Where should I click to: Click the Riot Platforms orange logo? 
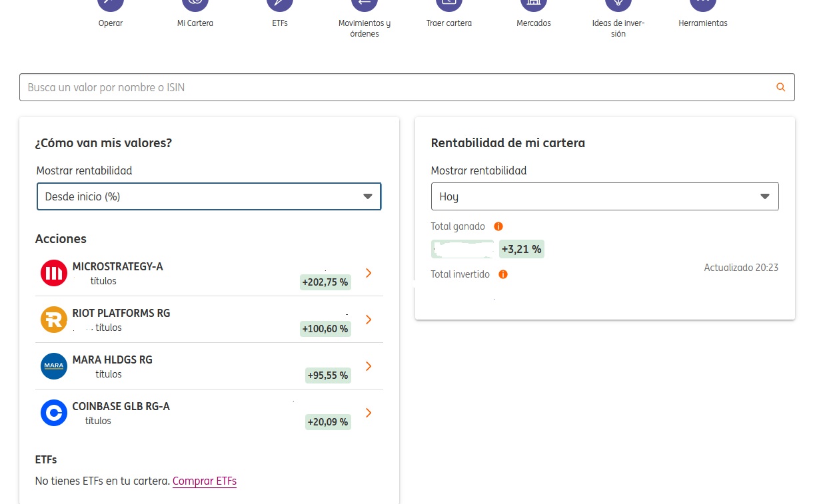[54, 320]
